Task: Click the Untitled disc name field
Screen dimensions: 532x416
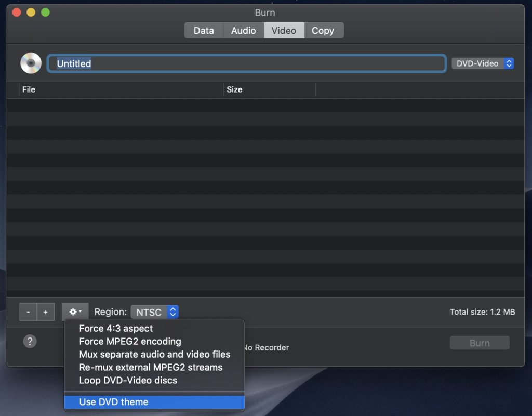Action: point(246,63)
